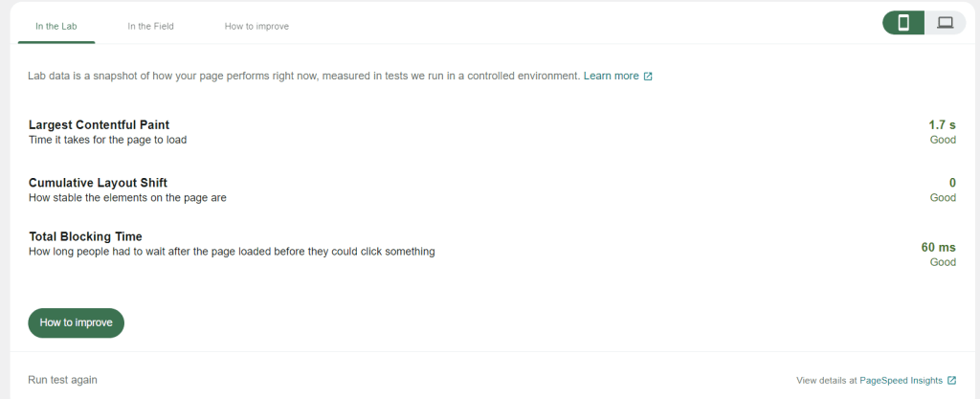The image size is (980, 399).
Task: Click Good rating under 1.7 s
Action: 943,140
